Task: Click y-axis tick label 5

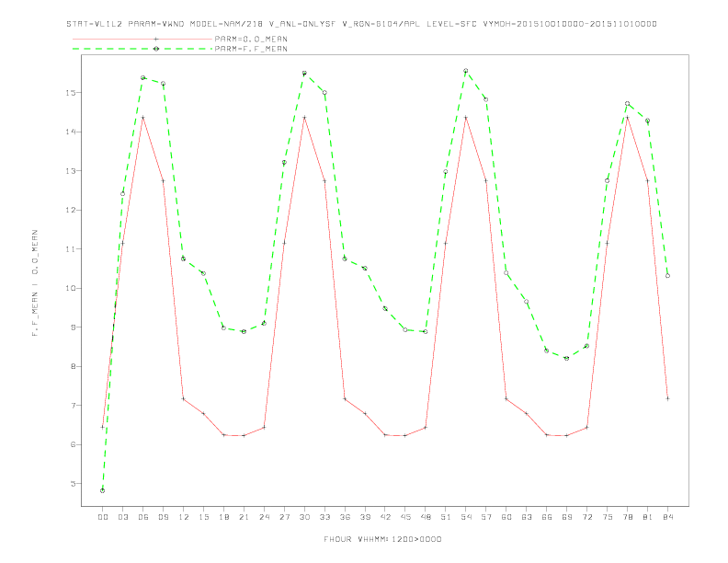Action: (73, 484)
